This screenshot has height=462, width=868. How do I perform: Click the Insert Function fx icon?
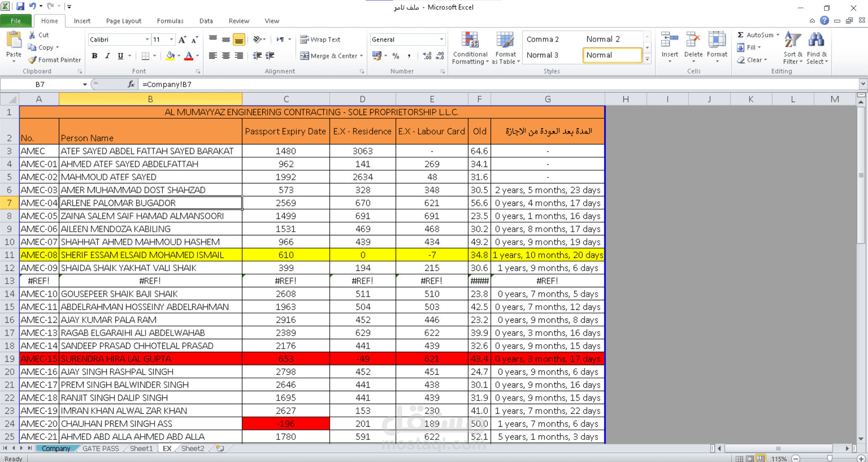[131, 84]
